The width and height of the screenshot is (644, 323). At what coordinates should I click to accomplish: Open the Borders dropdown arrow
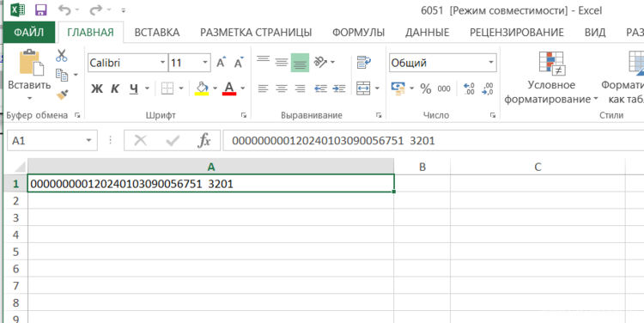point(180,88)
